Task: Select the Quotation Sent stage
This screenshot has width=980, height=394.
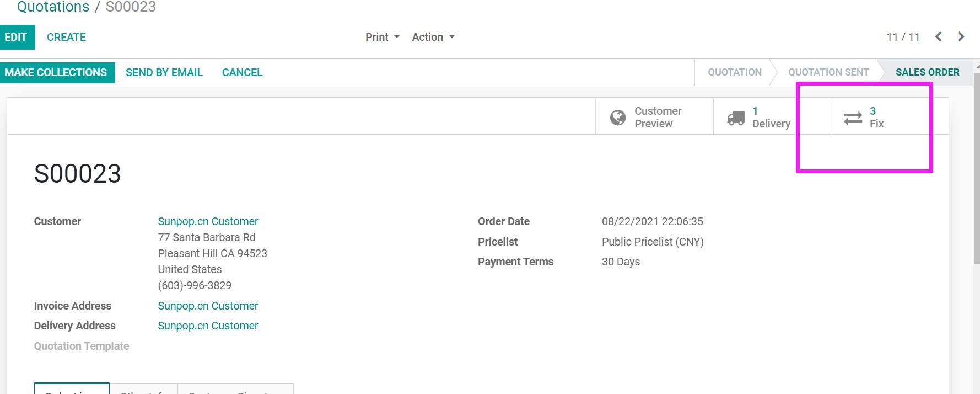Action: point(828,72)
